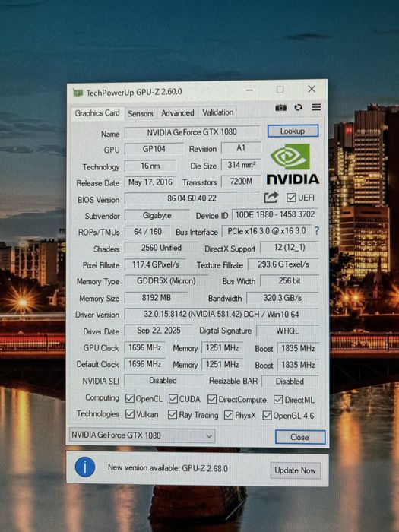Click the Revision field A1
399x532 pixels.
click(x=241, y=148)
